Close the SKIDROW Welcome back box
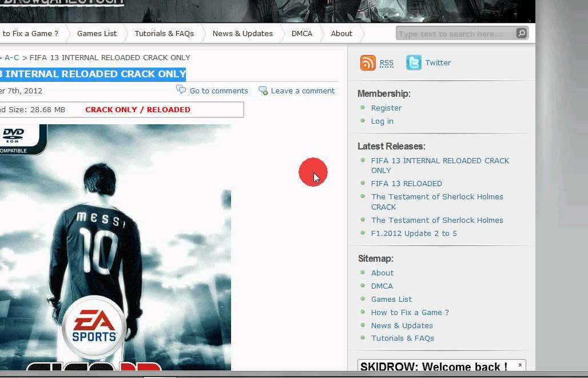Viewport: 588px width, 378px height. (x=520, y=365)
